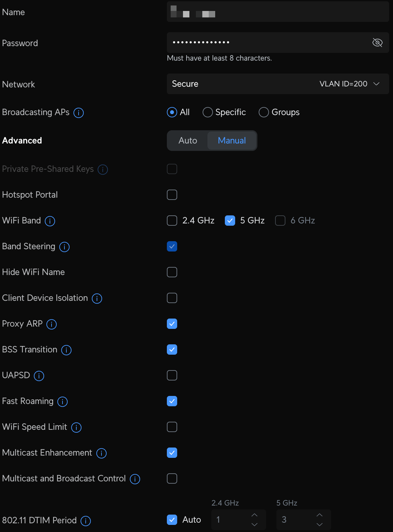Uncheck DTIM Period Auto checkbox
This screenshot has height=532, width=393.
pyautogui.click(x=172, y=520)
